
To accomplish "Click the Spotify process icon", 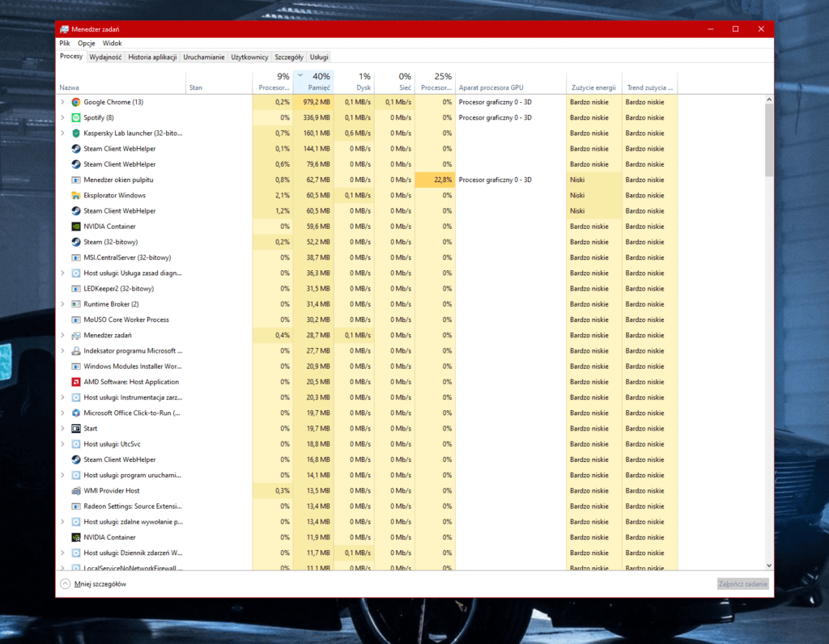I will point(76,117).
